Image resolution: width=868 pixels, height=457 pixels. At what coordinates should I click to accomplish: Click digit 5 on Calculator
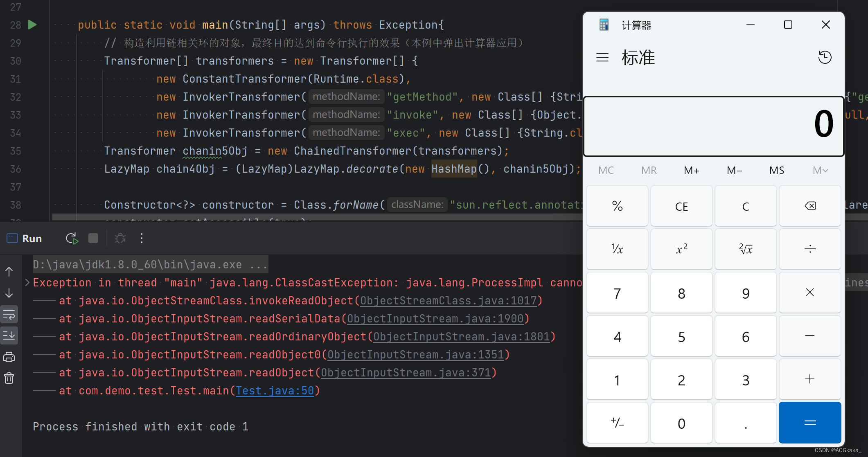[681, 336]
